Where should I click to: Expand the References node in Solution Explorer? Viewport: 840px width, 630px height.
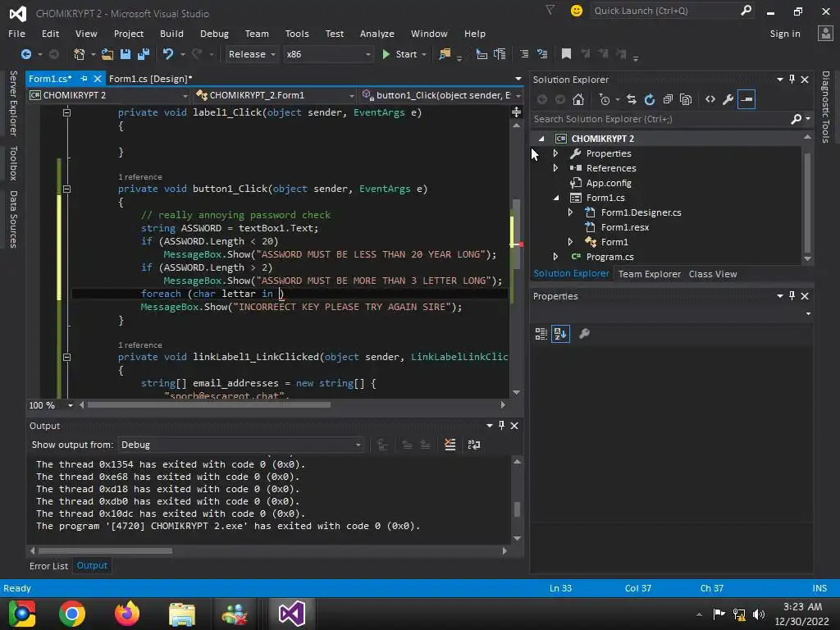tap(555, 167)
